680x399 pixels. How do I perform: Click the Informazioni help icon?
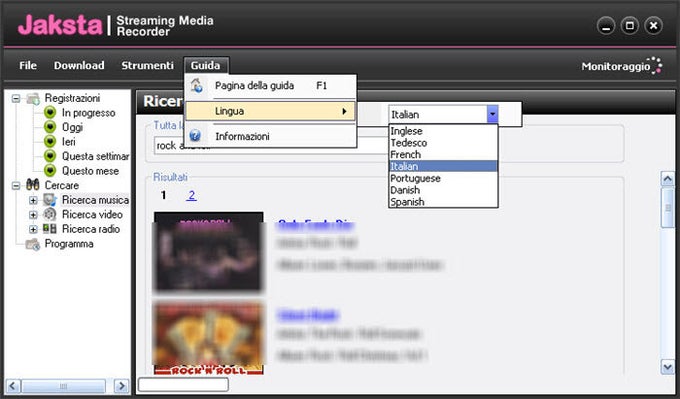coord(195,136)
